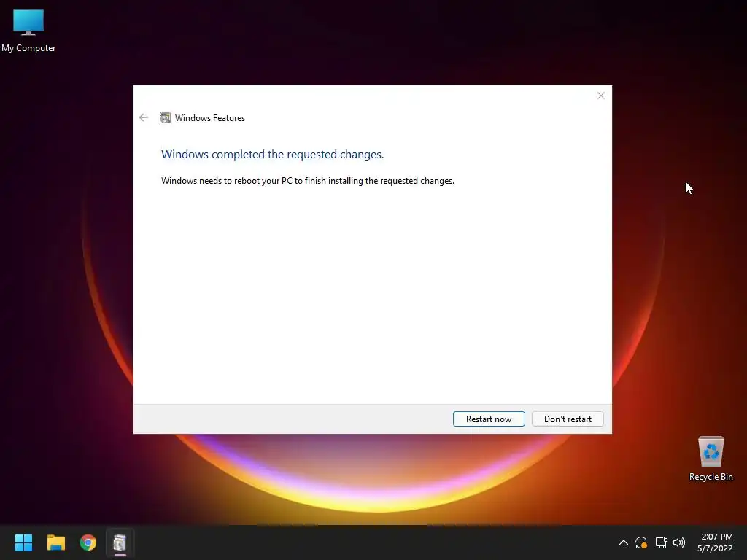747x560 pixels.
Task: Select the Recycle Bin desktop icon
Action: click(x=711, y=459)
